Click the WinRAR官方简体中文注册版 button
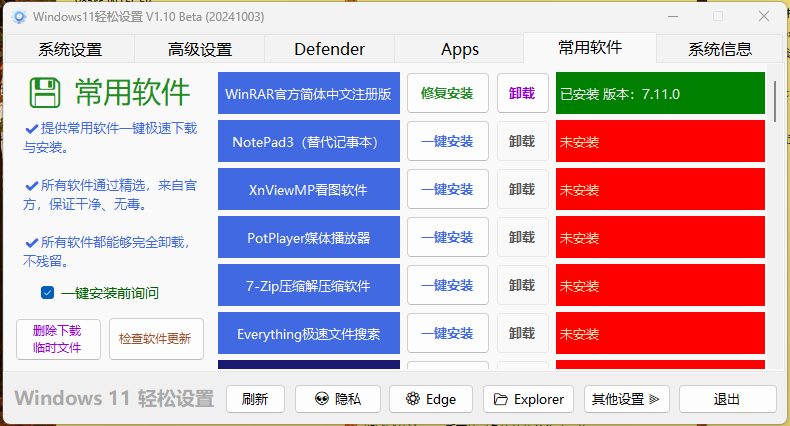Image resolution: width=790 pixels, height=426 pixels. 309,93
